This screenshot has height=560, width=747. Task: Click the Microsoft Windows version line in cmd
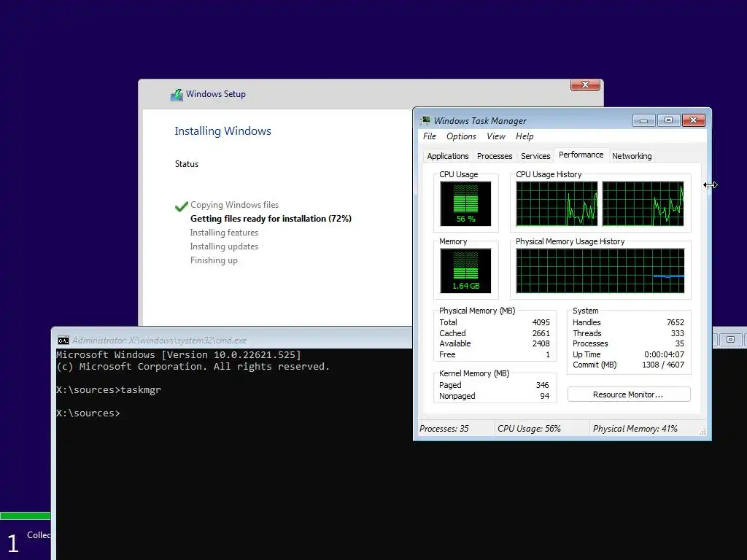(179, 355)
